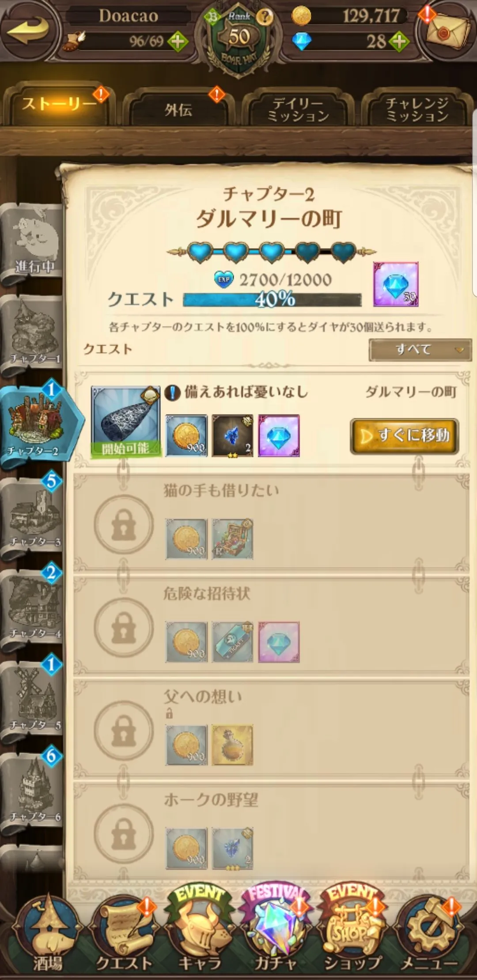Tap the 30 diamond chapter reward
This screenshot has width=477, height=980.
pos(396,284)
